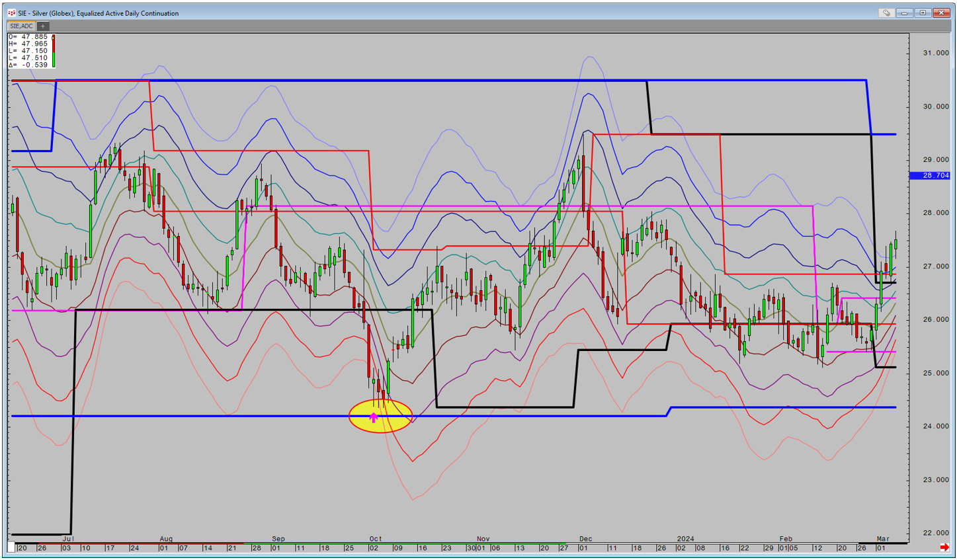Click the 22.000 price scale label

tap(935, 533)
